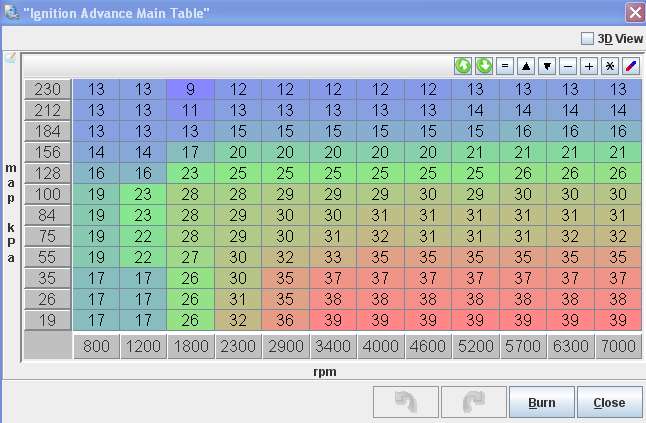Viewport: 646px width, 423px height.
Task: Click the green up-arrow icon in table toolbar
Action: tap(463, 66)
